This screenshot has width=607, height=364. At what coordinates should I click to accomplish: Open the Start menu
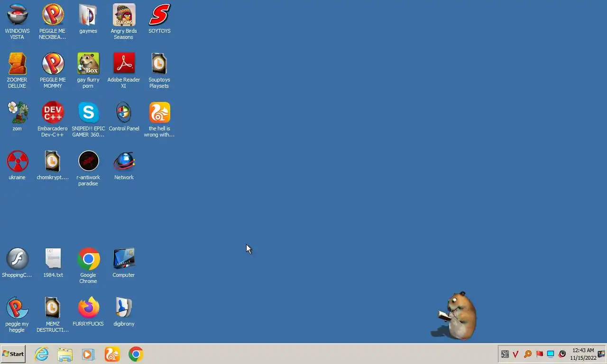pyautogui.click(x=13, y=354)
